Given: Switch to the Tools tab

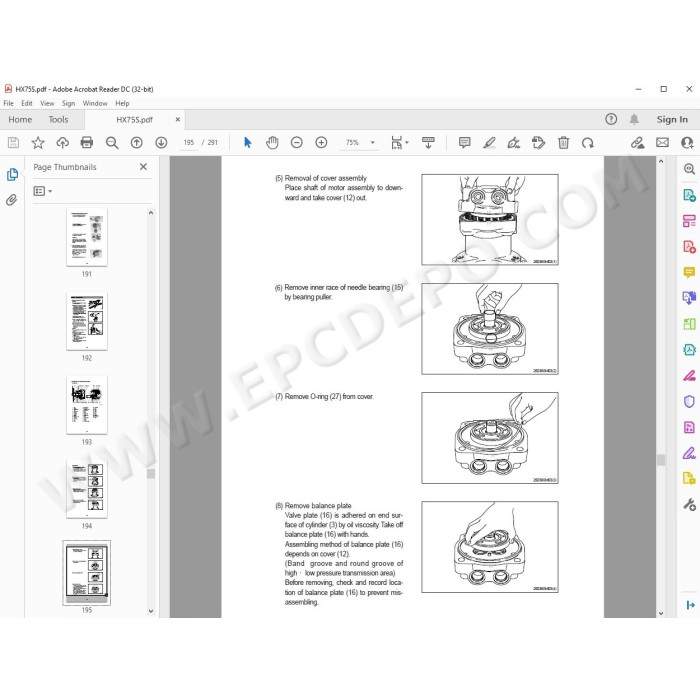Looking at the screenshot, I should pos(58,119).
